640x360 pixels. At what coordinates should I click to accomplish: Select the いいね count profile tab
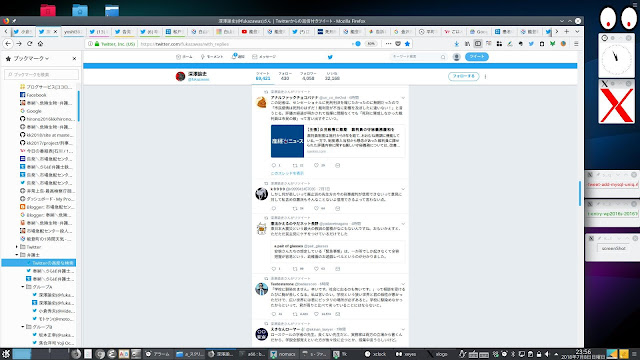point(332,76)
